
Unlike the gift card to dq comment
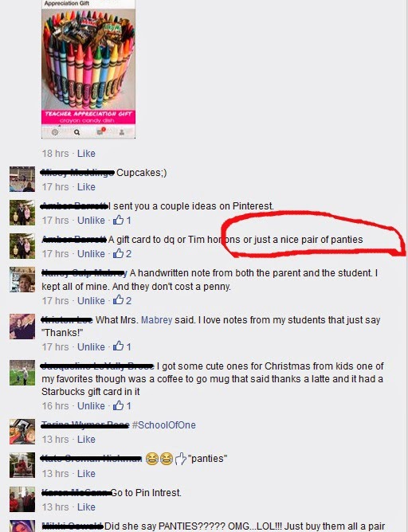tap(91, 254)
